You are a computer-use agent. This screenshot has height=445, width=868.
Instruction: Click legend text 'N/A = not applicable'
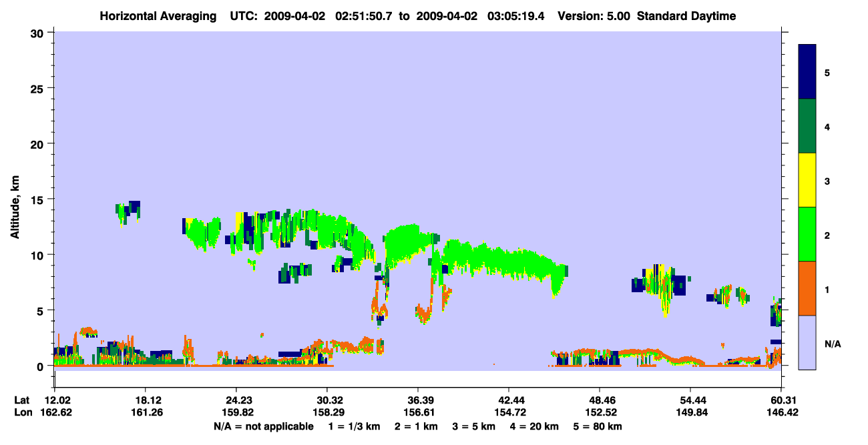tap(263, 426)
